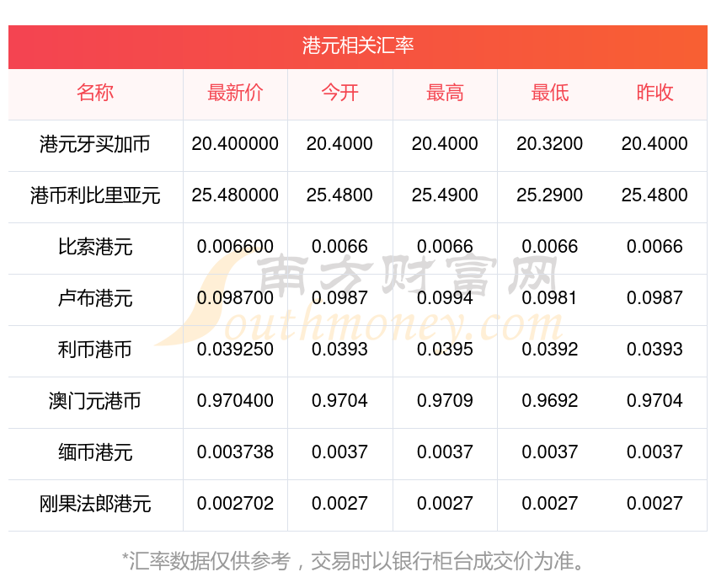Image resolution: width=716 pixels, height=588 pixels.
Task: Click the latest price 20.400000
Action: [235, 144]
